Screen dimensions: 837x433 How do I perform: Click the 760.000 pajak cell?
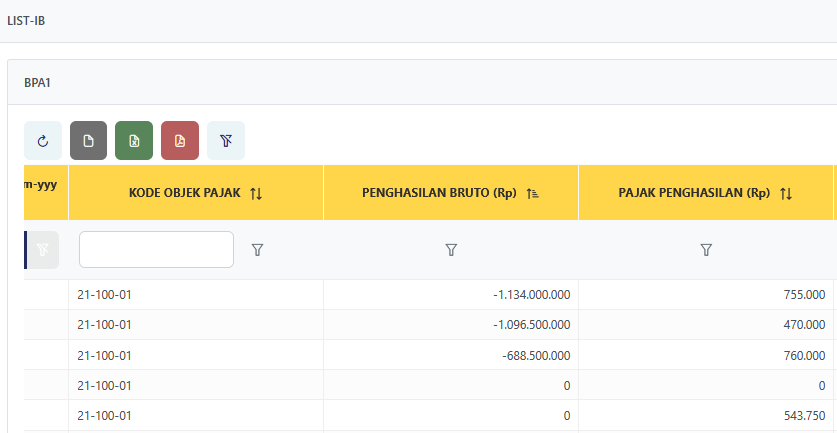(706, 355)
